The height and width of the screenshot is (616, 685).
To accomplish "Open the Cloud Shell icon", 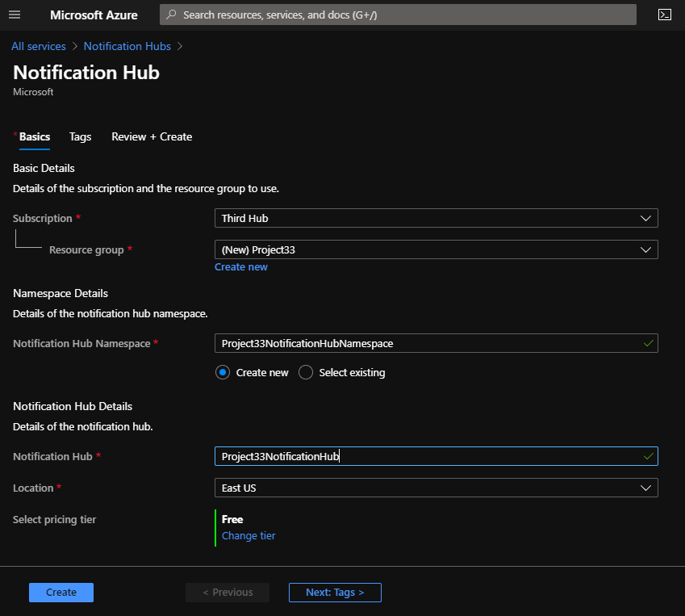I will pos(665,15).
